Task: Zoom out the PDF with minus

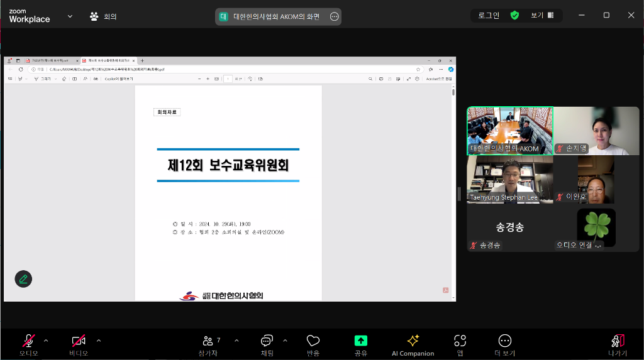Action: click(199, 79)
